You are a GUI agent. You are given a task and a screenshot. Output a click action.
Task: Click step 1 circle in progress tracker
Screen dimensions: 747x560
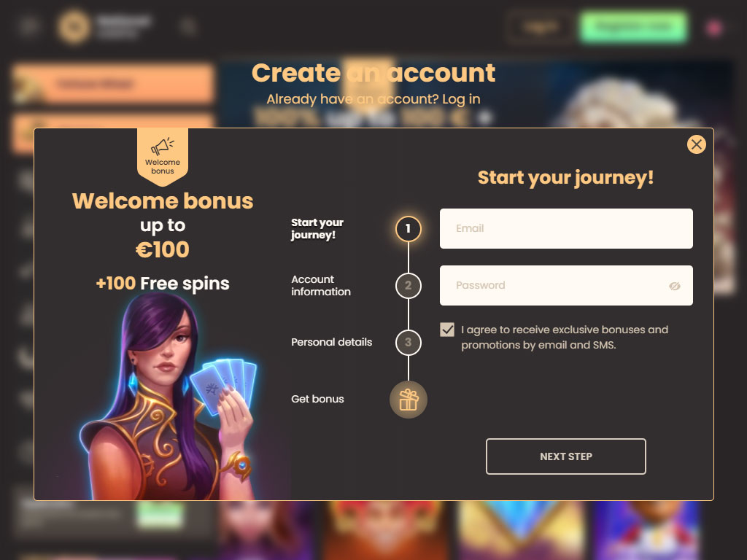click(x=409, y=228)
